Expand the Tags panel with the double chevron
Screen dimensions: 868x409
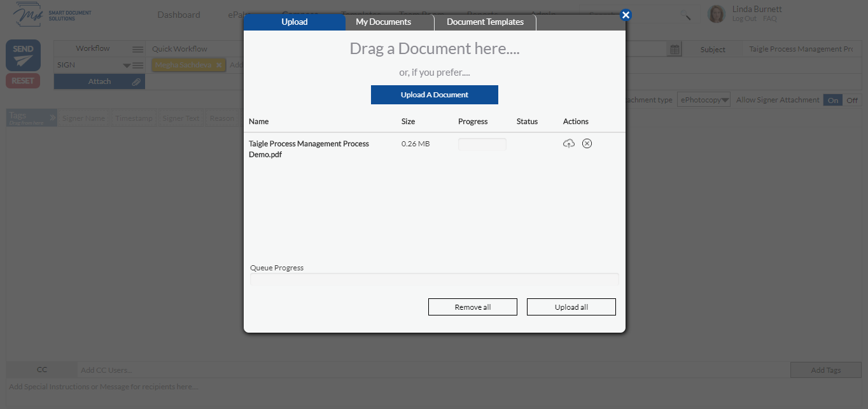point(52,116)
